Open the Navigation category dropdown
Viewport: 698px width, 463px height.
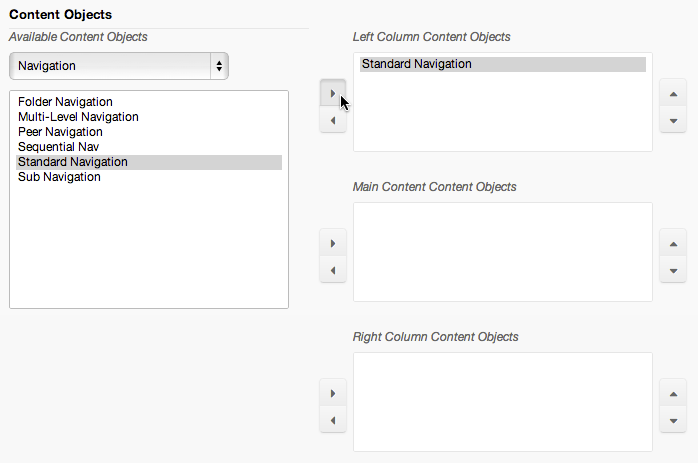click(119, 66)
